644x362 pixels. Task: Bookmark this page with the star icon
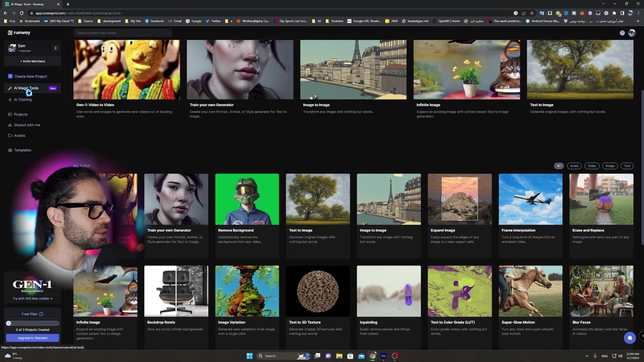tap(532, 13)
